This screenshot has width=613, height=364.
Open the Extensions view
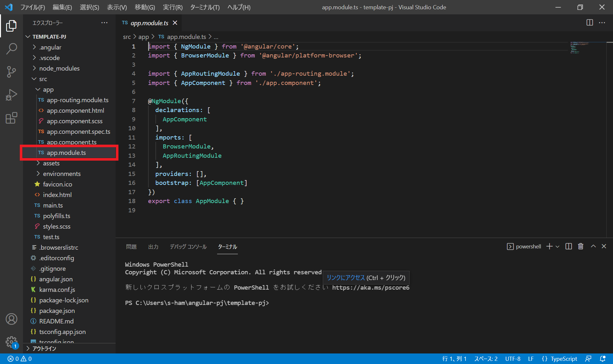click(x=11, y=118)
